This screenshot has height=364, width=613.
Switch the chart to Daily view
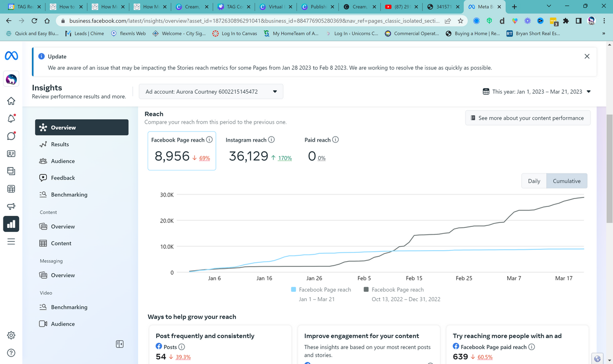tap(534, 181)
